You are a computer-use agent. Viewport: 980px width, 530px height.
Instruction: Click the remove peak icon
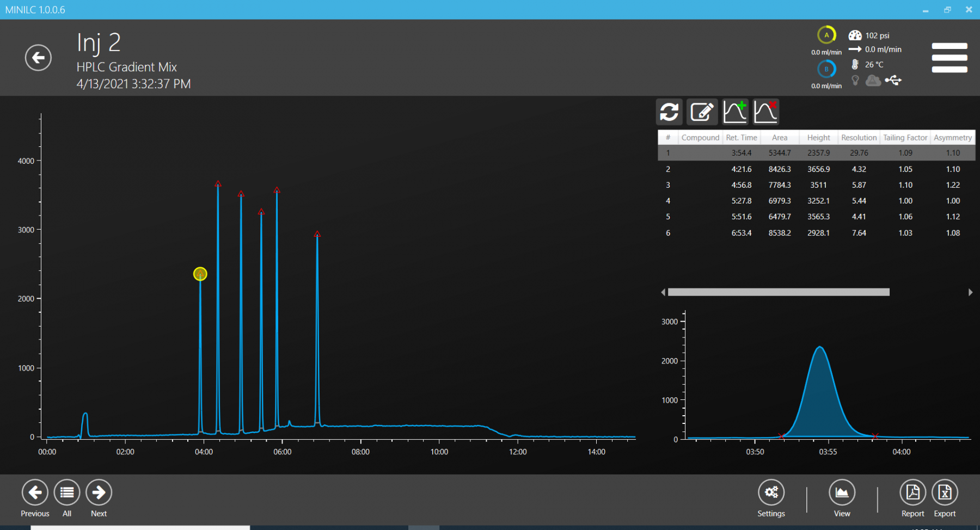click(x=766, y=112)
